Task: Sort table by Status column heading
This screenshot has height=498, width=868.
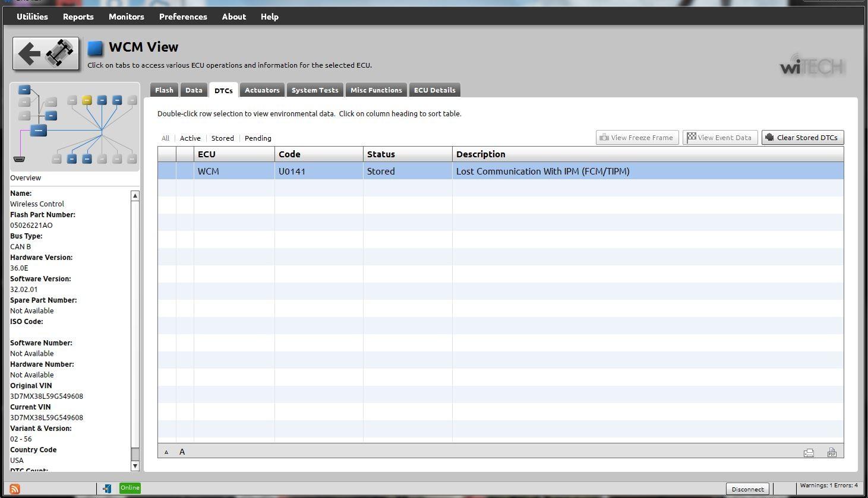Action: click(408, 154)
